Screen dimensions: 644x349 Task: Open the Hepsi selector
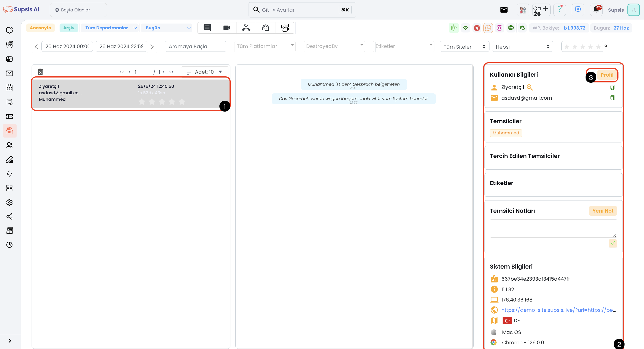click(522, 47)
